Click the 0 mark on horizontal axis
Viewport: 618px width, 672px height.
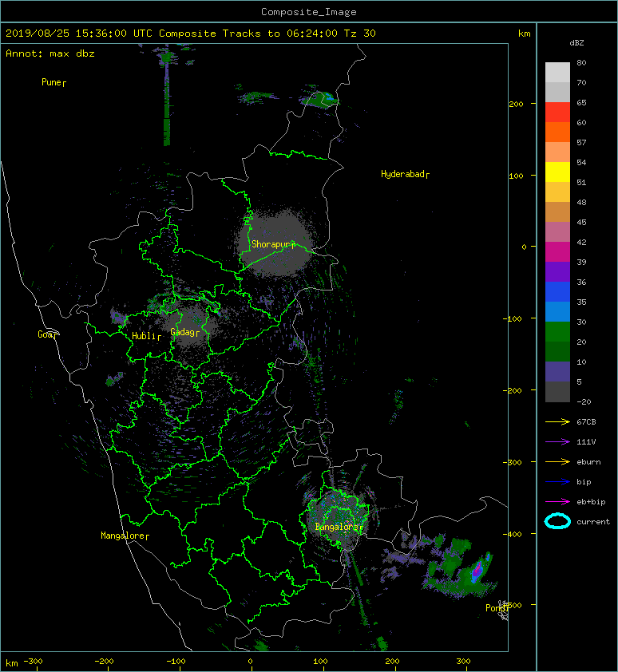pyautogui.click(x=251, y=662)
